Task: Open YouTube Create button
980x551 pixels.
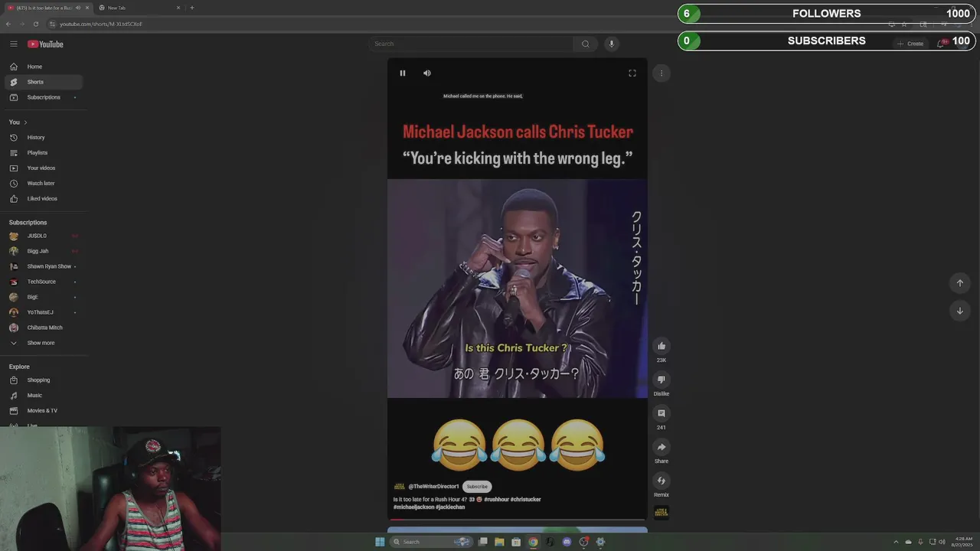Action: point(911,44)
